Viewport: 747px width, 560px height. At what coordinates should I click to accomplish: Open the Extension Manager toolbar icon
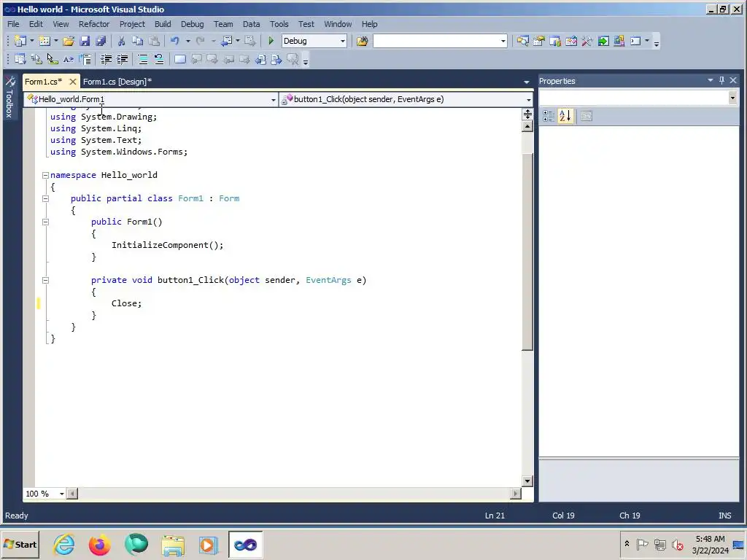[x=619, y=41]
